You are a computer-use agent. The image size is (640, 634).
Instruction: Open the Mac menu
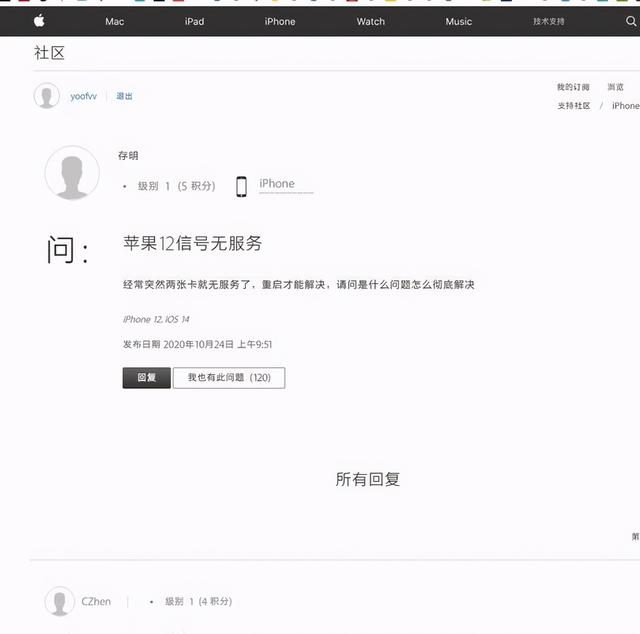click(114, 22)
